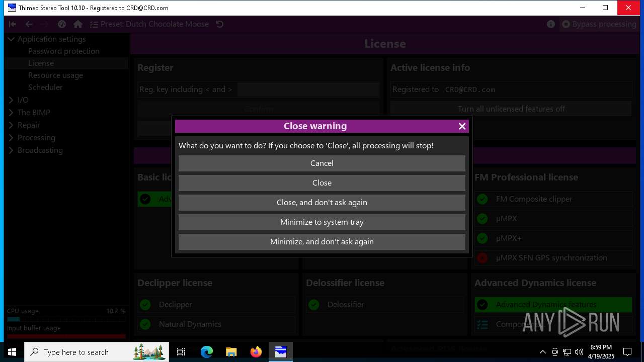Click the info icon near Bypass processing
The width and height of the screenshot is (644, 362).
point(551,24)
